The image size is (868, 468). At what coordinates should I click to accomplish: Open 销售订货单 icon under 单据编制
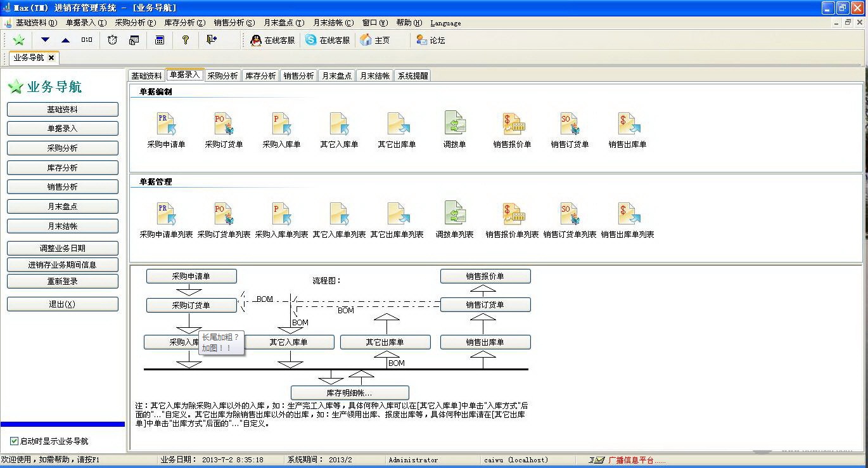point(570,124)
